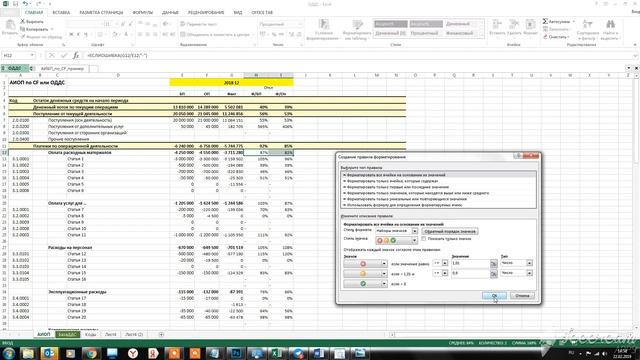Click the add new sheet plus button
This screenshot has width=640, height=360.
pos(161,334)
